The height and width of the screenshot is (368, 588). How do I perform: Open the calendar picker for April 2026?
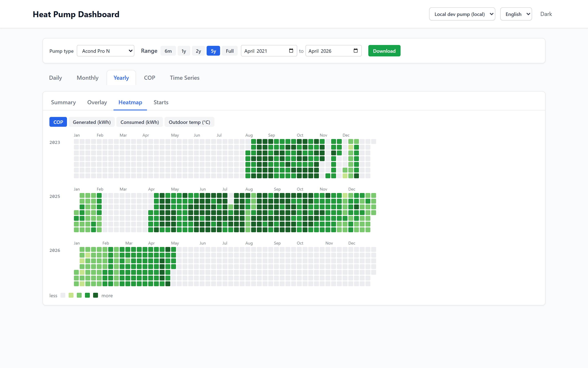(355, 51)
